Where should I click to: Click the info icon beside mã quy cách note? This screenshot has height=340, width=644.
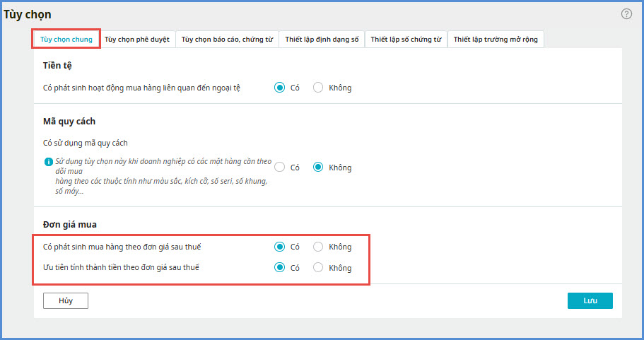click(x=48, y=162)
